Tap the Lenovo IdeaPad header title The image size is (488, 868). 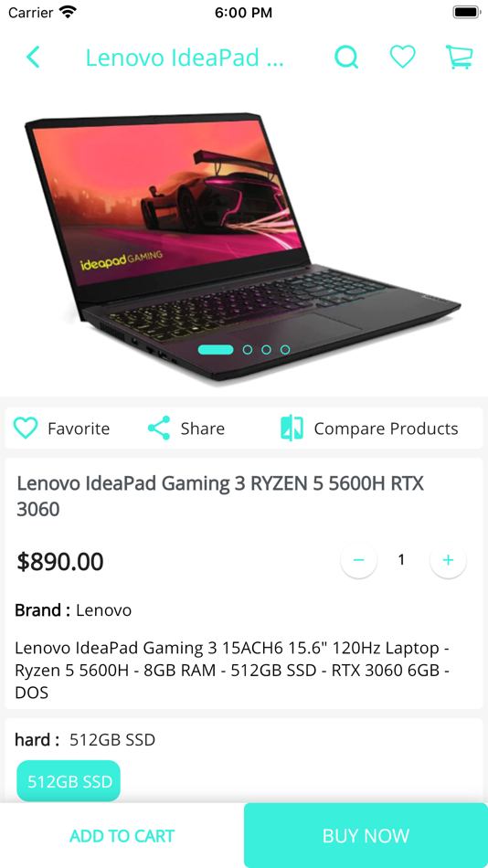coord(185,58)
